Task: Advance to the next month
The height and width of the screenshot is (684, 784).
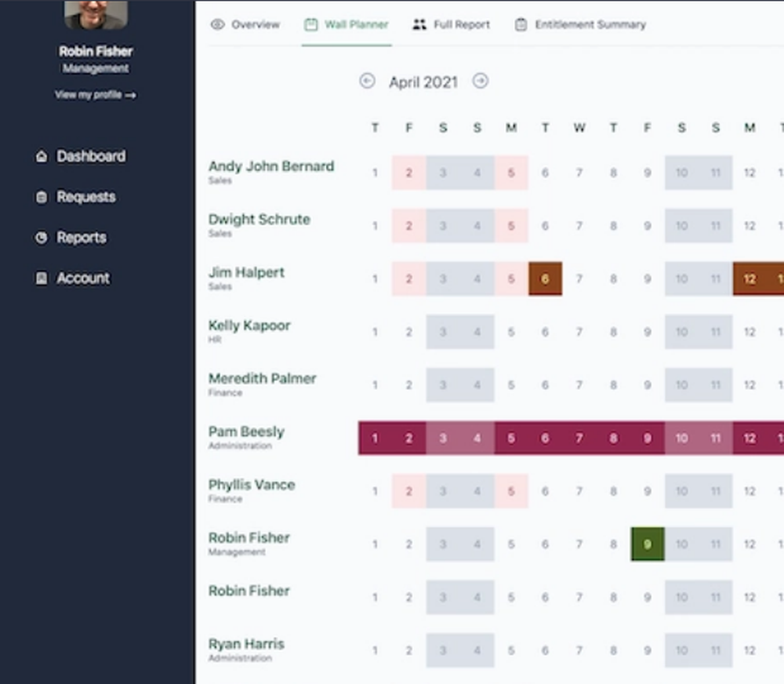Action: 481,81
